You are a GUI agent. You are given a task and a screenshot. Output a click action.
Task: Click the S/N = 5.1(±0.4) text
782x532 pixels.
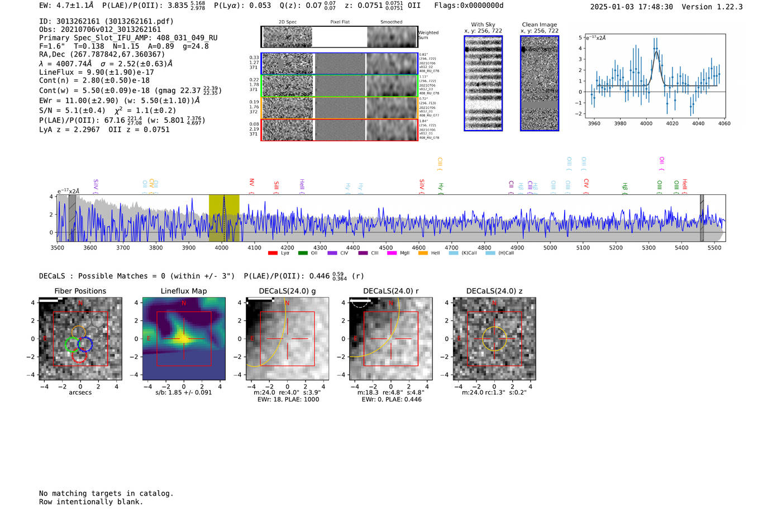pos(72,110)
